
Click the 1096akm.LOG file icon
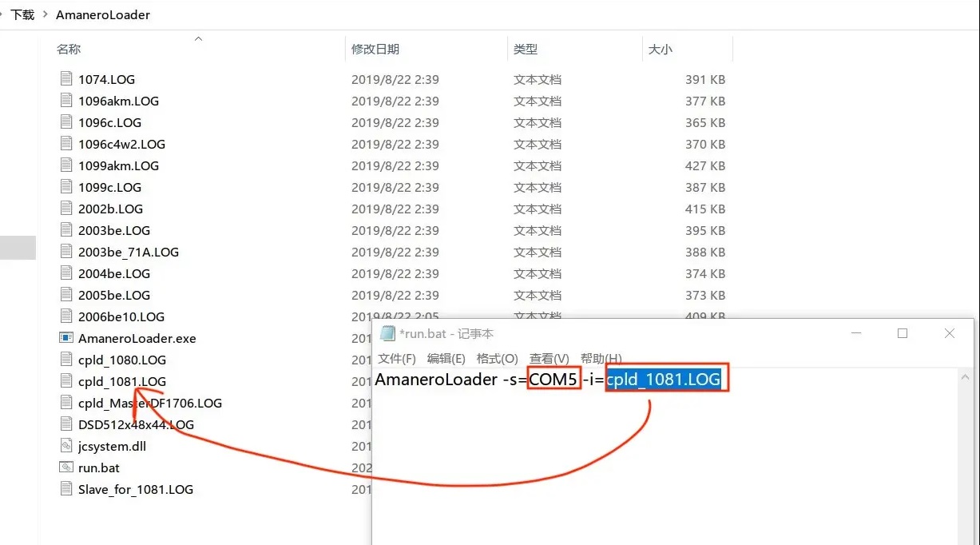(x=65, y=101)
